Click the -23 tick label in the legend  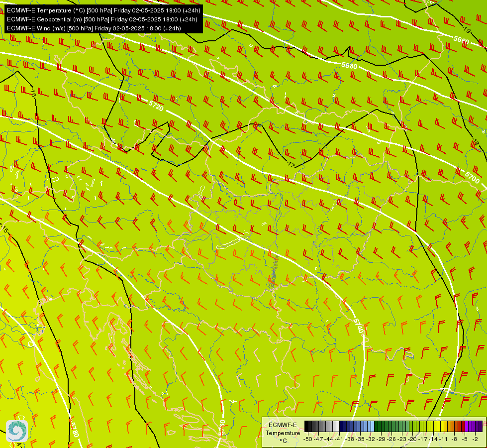(402, 439)
